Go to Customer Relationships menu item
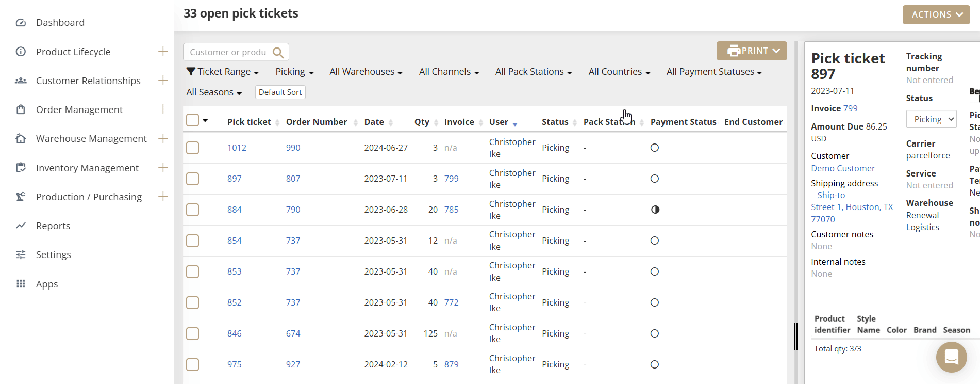980x384 pixels. coord(88,81)
